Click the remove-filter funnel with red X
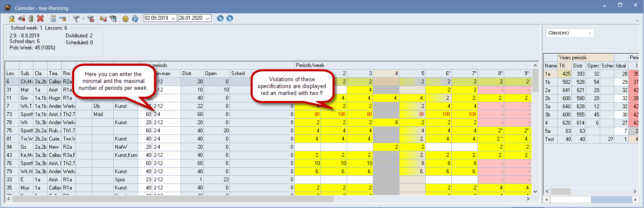 click(x=91, y=18)
